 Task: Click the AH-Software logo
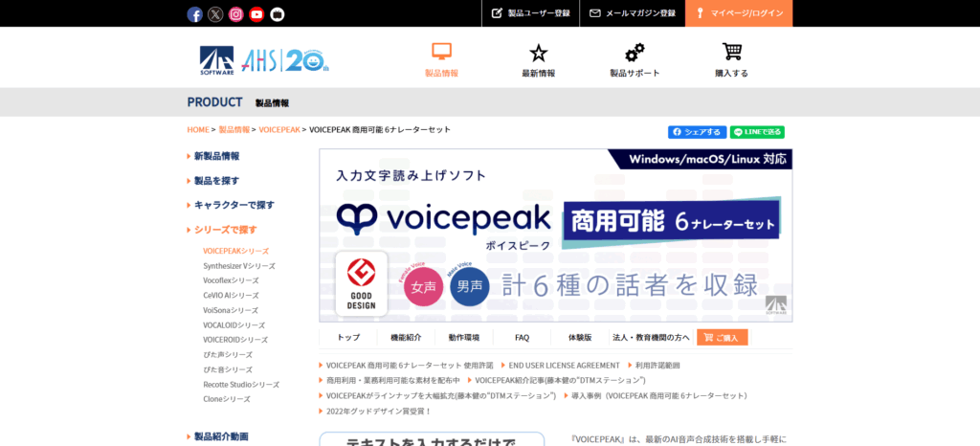pos(217,60)
